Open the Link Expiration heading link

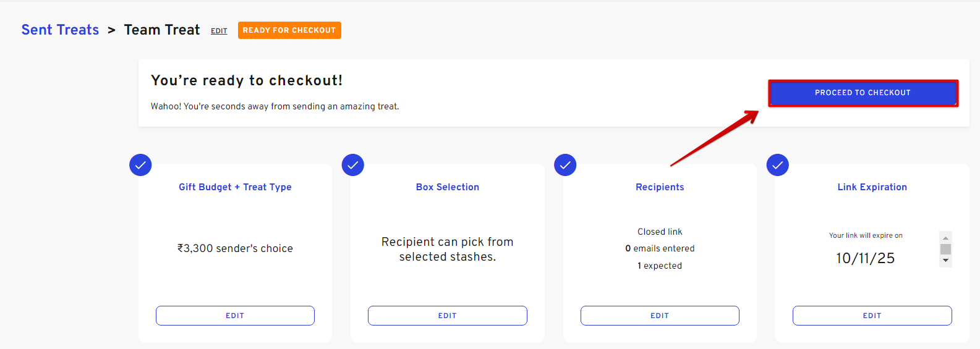872,187
